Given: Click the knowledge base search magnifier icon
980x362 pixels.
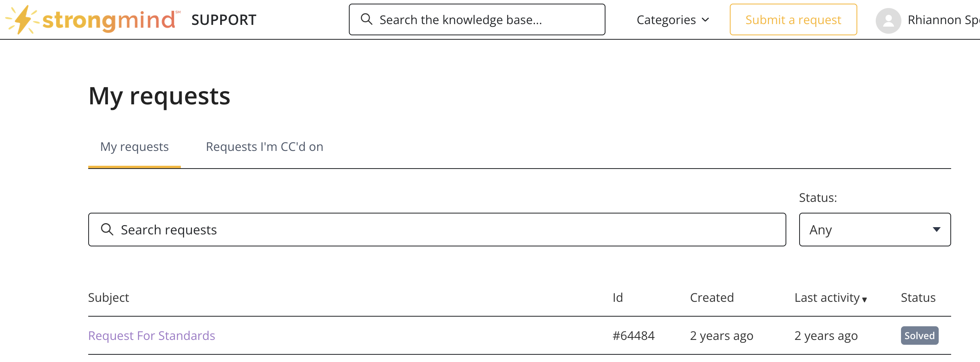Looking at the screenshot, I should click(x=366, y=19).
